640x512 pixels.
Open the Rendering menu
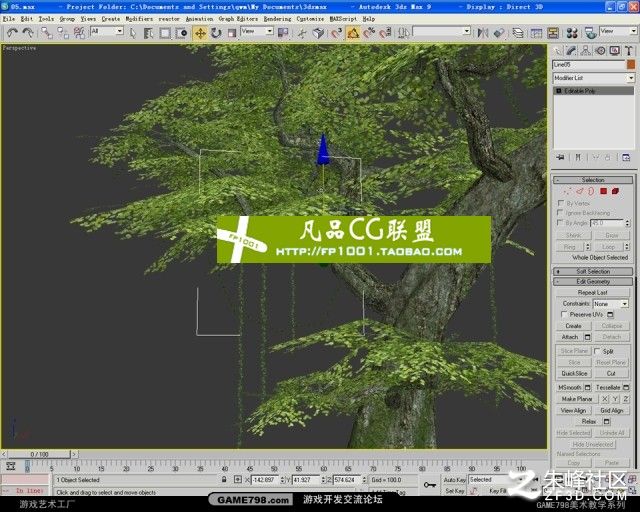coord(277,19)
